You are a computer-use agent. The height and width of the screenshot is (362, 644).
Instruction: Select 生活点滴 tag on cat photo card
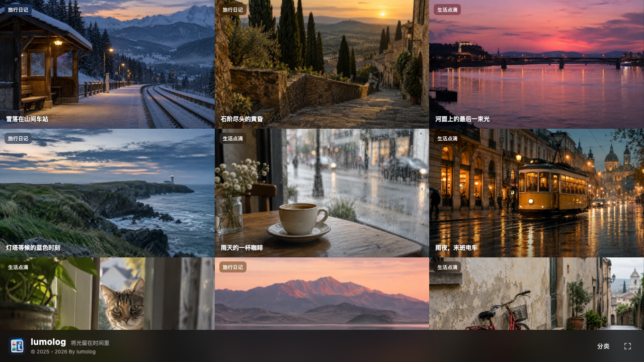(18, 267)
